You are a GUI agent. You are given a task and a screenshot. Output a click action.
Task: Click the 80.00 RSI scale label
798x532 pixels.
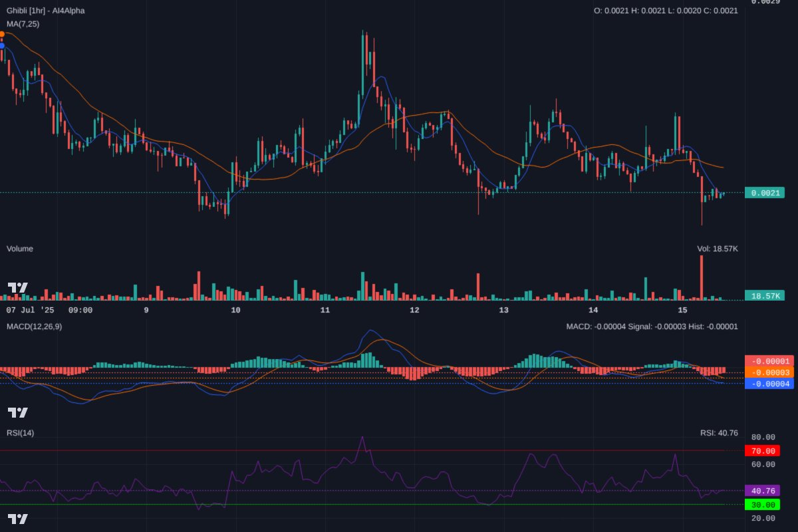coord(763,438)
